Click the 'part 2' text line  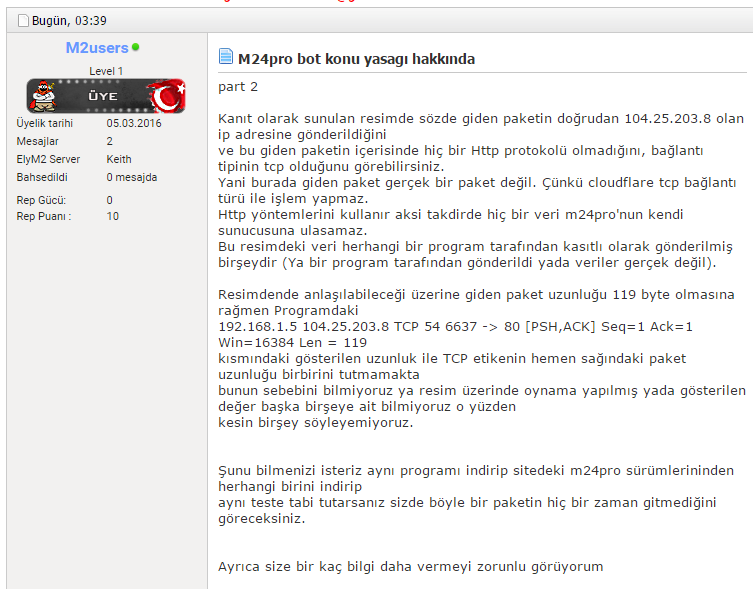(238, 87)
